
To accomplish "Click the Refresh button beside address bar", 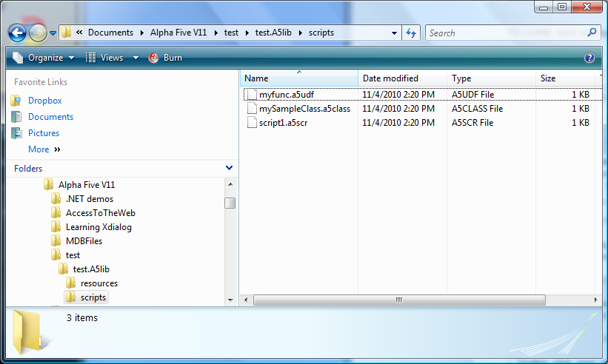I will tap(410, 33).
